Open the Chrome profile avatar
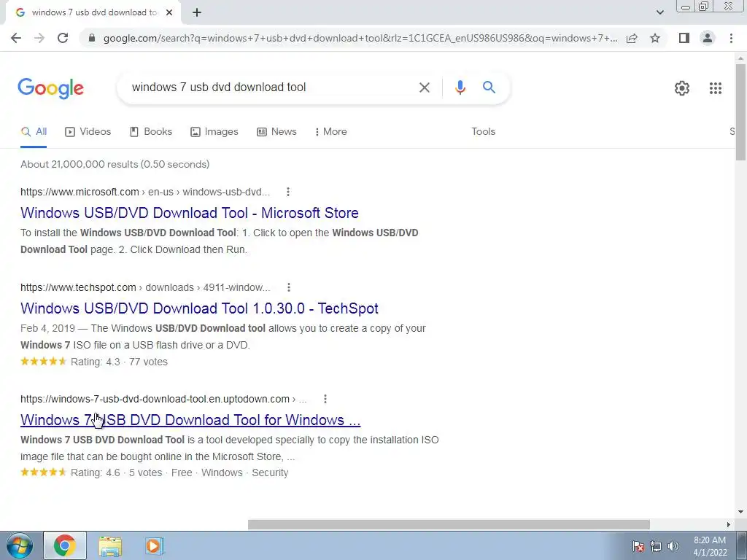 [708, 38]
